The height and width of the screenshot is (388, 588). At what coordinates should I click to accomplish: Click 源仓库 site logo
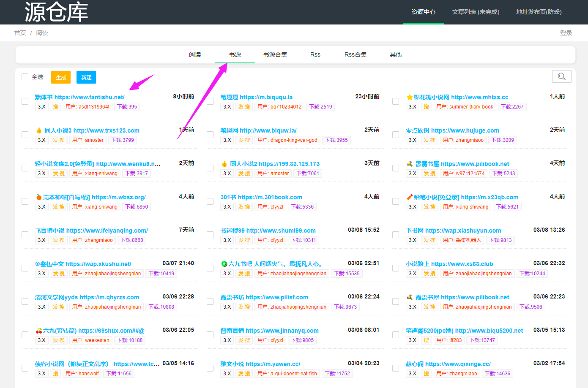[56, 12]
